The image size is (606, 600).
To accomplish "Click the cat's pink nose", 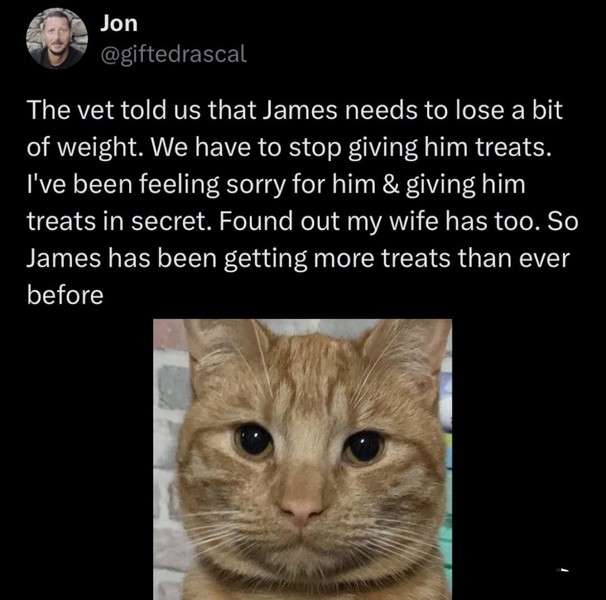I will [x=301, y=507].
